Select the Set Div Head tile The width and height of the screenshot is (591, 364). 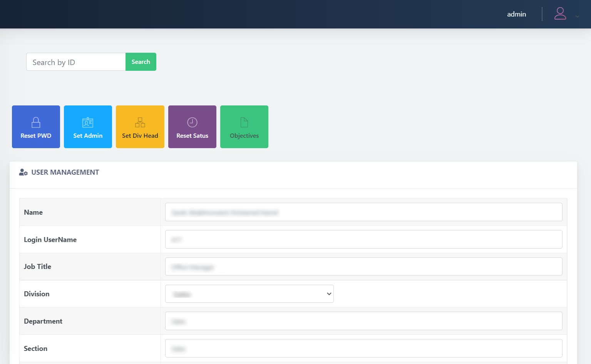140,127
